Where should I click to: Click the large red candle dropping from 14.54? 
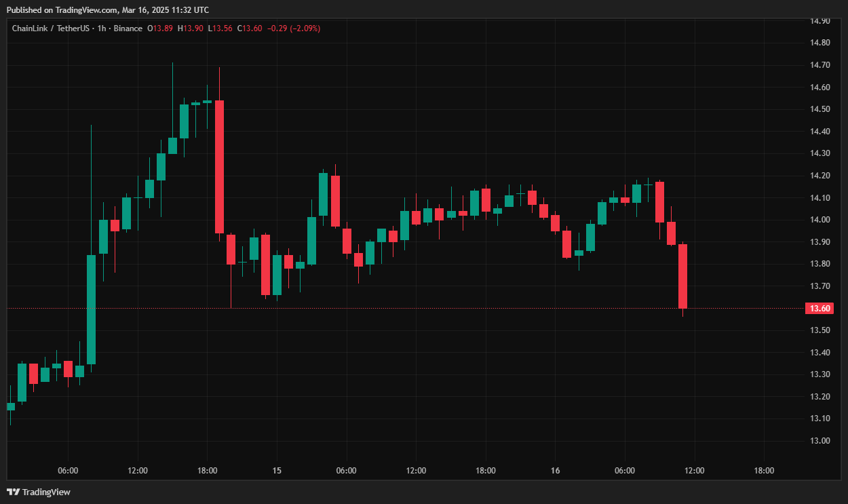(x=219, y=167)
